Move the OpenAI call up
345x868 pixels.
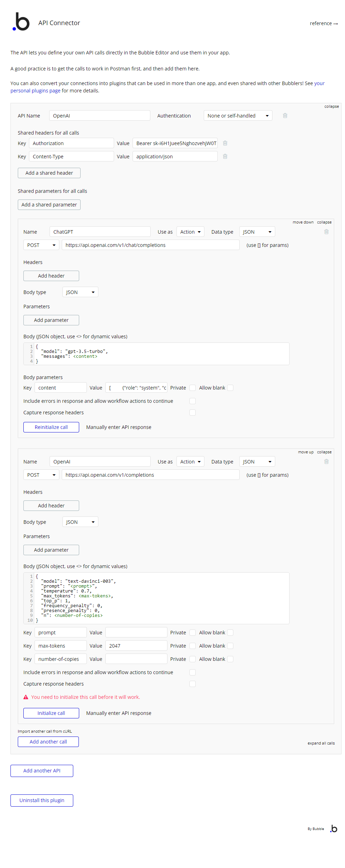point(306,452)
